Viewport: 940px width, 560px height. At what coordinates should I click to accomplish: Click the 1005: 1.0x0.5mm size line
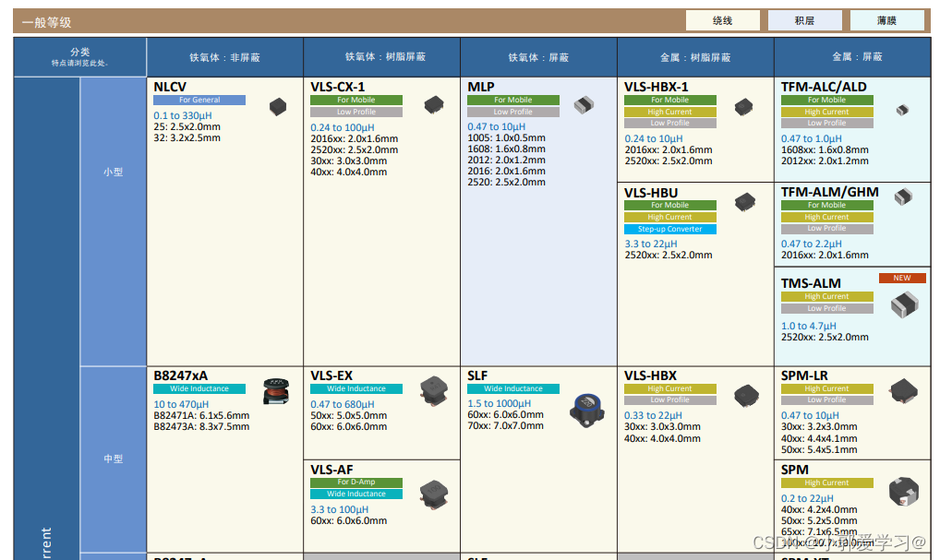click(507, 137)
